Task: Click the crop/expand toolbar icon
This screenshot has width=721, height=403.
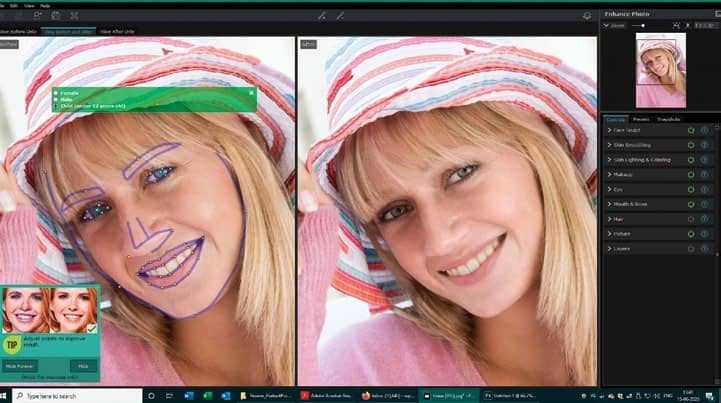Action: click(74, 16)
